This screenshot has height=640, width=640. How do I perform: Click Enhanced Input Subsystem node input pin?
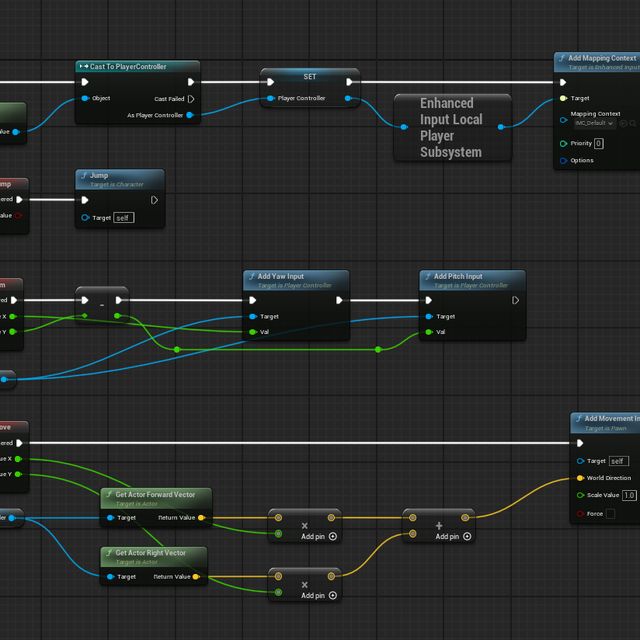coord(404,127)
